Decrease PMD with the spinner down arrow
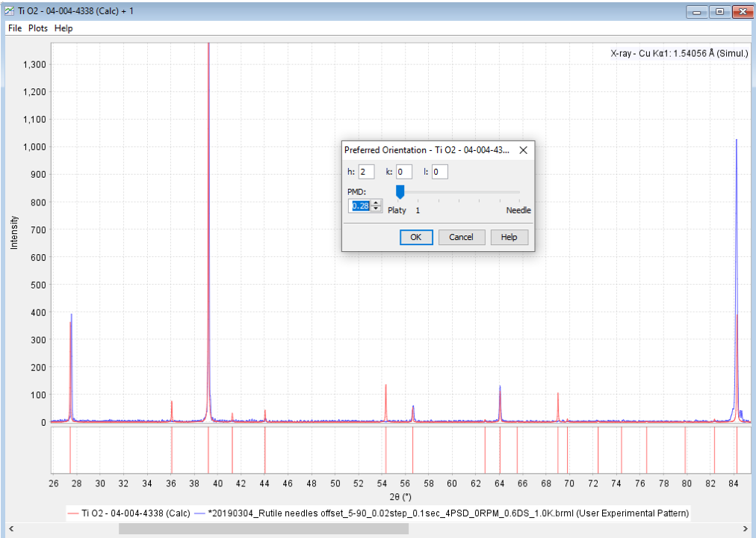This screenshot has width=756, height=538. click(x=376, y=208)
